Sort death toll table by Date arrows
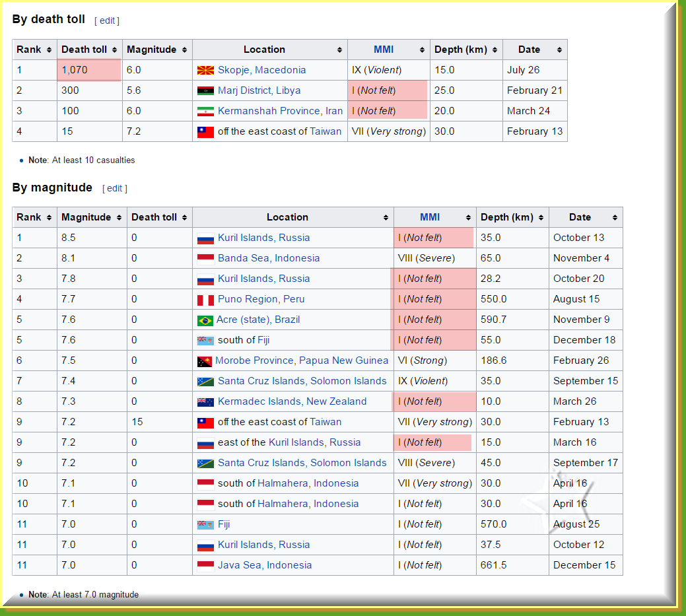This screenshot has width=686, height=616. point(559,50)
